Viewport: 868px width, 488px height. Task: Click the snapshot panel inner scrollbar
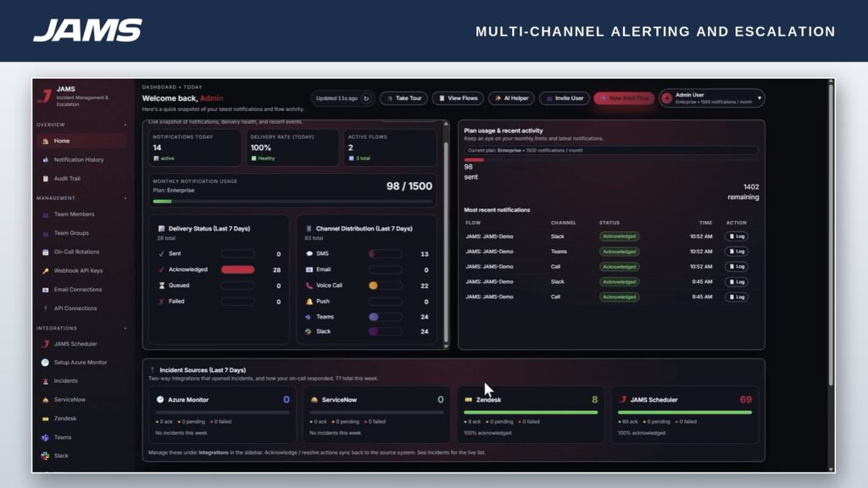(446, 242)
